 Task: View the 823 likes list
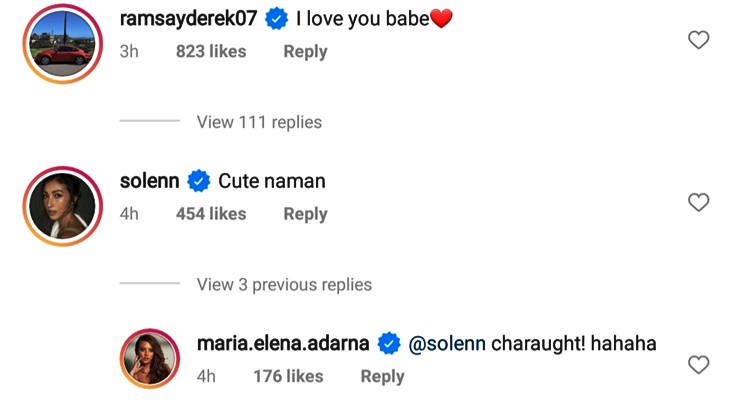click(211, 51)
